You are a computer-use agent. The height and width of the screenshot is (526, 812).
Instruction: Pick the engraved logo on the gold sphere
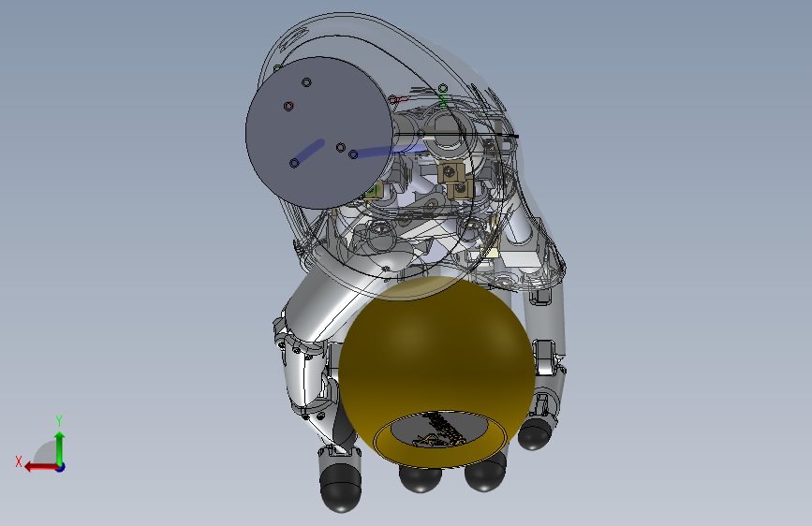[439, 430]
